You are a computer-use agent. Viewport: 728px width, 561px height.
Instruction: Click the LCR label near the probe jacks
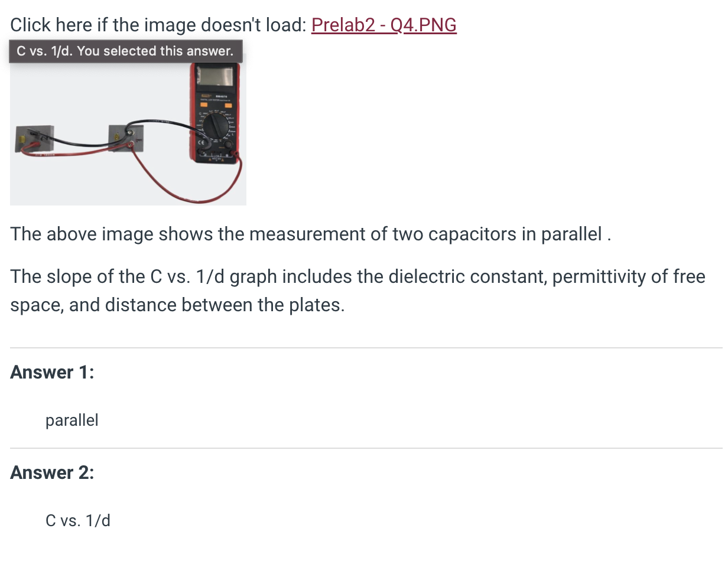pos(216,156)
